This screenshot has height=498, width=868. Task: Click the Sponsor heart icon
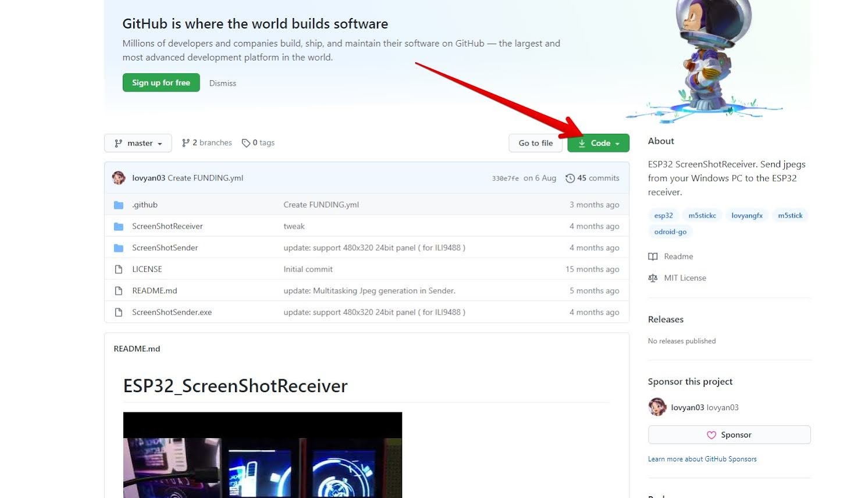pos(711,435)
